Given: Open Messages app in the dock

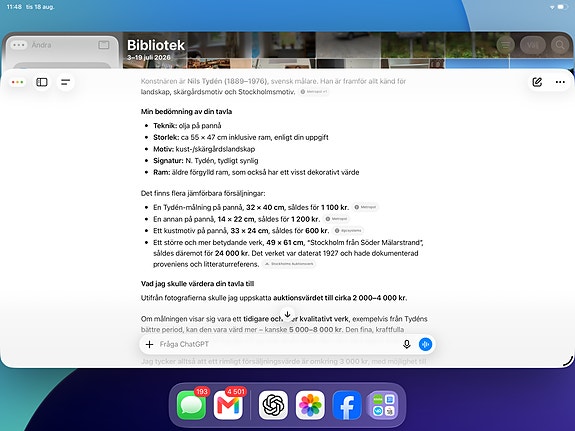Looking at the screenshot, I should point(191,405).
